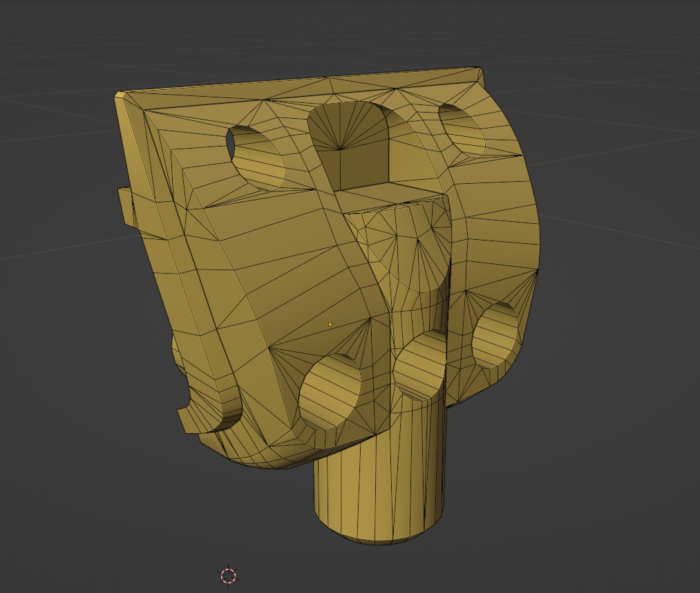Click the orange object origin dot
Viewport: 700px width, 593px height.
pos(330,324)
